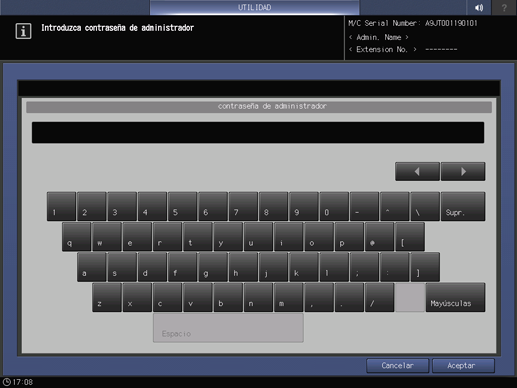This screenshot has height=388, width=517.
Task: Tap the u key
Action: click(258, 237)
